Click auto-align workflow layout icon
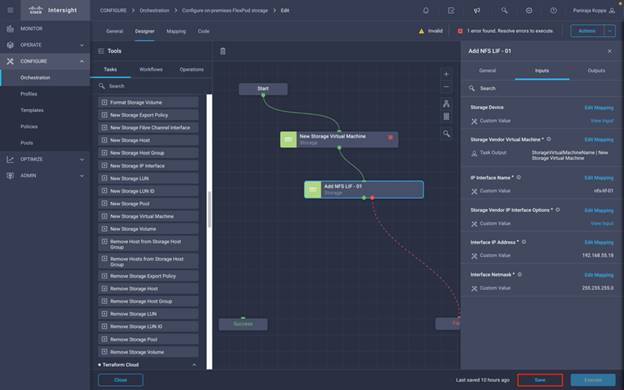Viewport: 624px width, 390px height. coord(446,104)
